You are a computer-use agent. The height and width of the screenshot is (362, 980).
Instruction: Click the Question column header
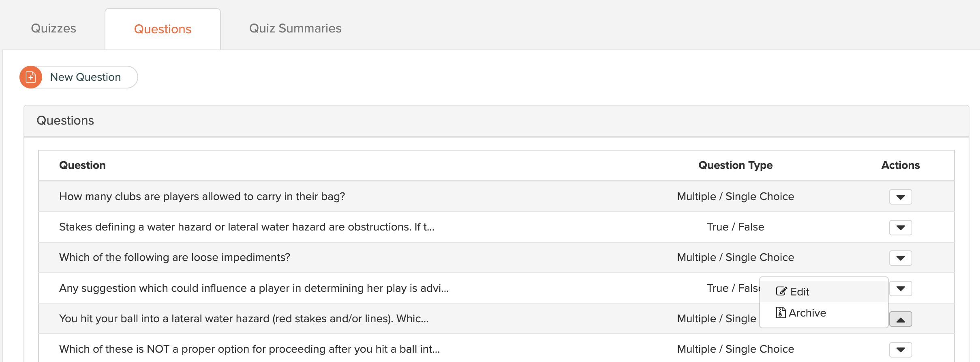click(82, 165)
